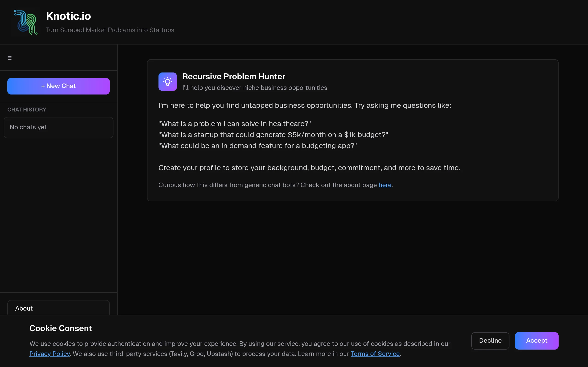Collapse the sidebar with the hamburger icon

pyautogui.click(x=9, y=58)
